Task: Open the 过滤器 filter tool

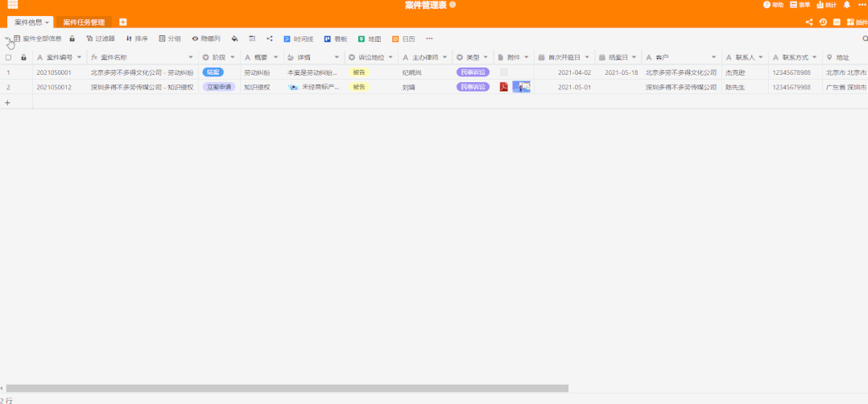Action: [100, 39]
